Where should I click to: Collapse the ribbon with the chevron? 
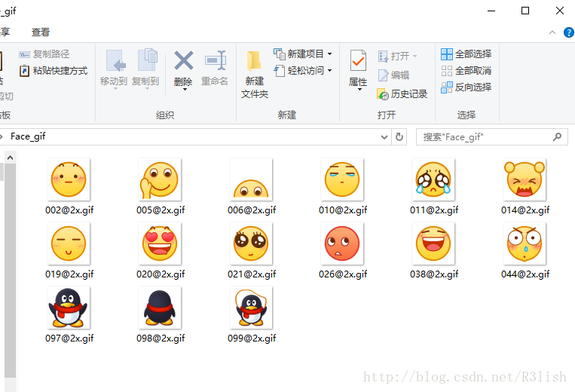click(x=552, y=32)
